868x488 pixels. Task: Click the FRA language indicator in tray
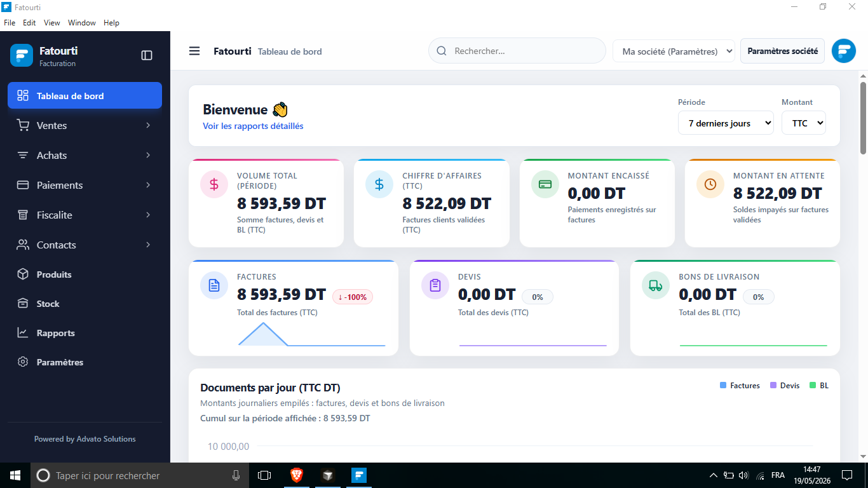[778, 475]
